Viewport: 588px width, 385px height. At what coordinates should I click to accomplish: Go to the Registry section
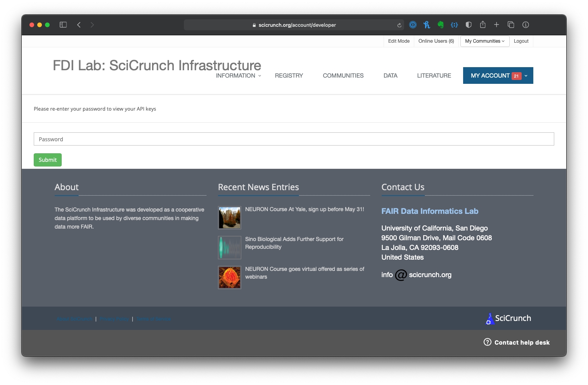pyautogui.click(x=289, y=76)
